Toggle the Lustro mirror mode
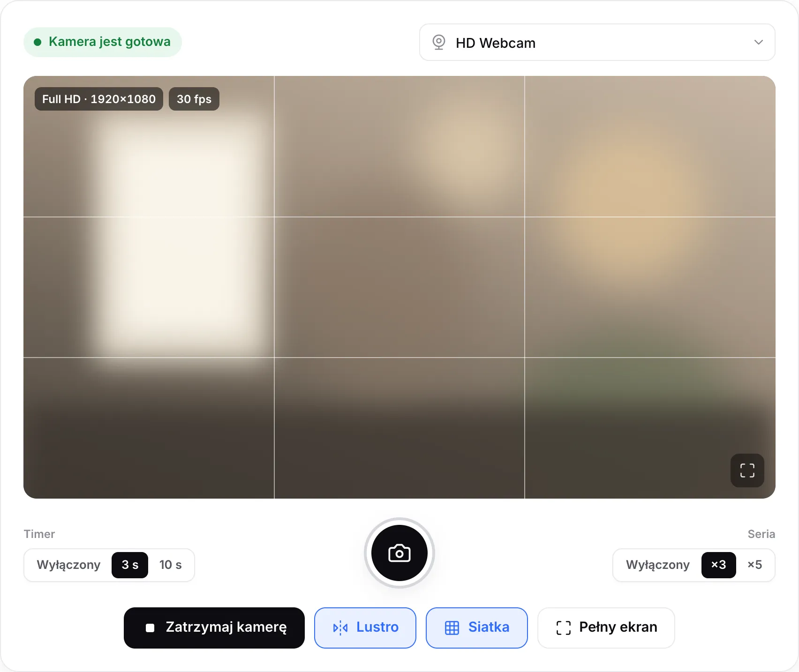 point(365,627)
